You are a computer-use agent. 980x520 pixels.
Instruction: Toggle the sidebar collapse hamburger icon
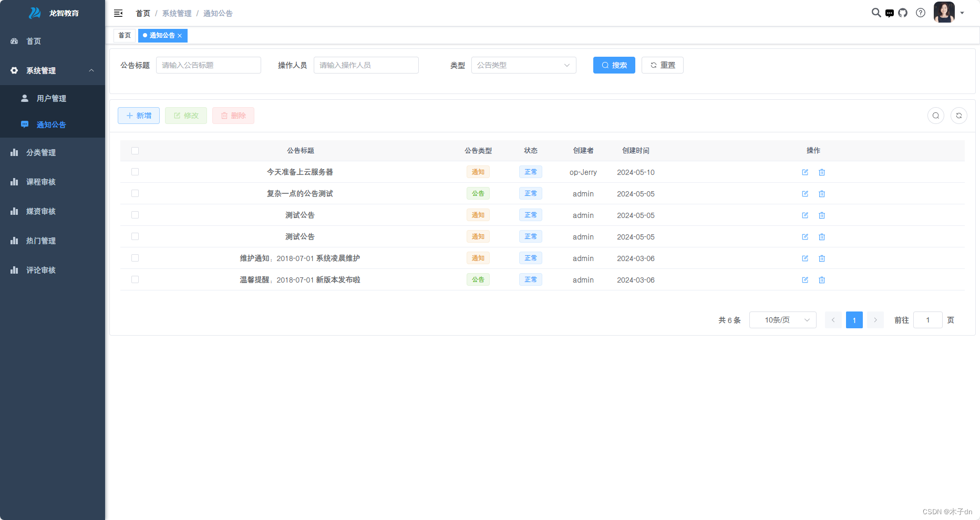point(118,13)
